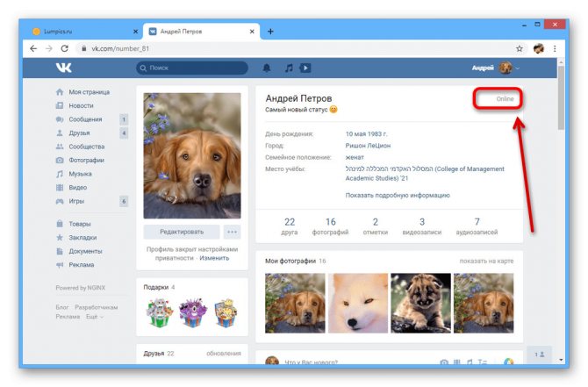
Task: Click the browser forward arrow
Action: pyautogui.click(x=49, y=48)
